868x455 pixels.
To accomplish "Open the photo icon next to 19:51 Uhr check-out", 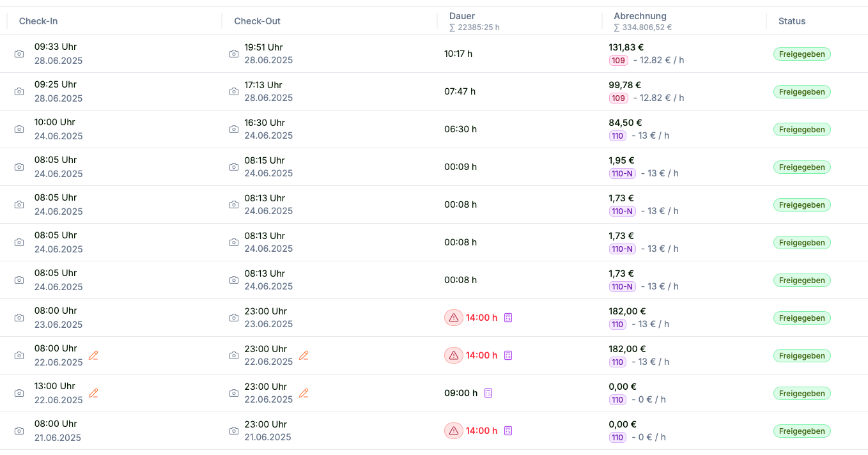I will tap(234, 54).
